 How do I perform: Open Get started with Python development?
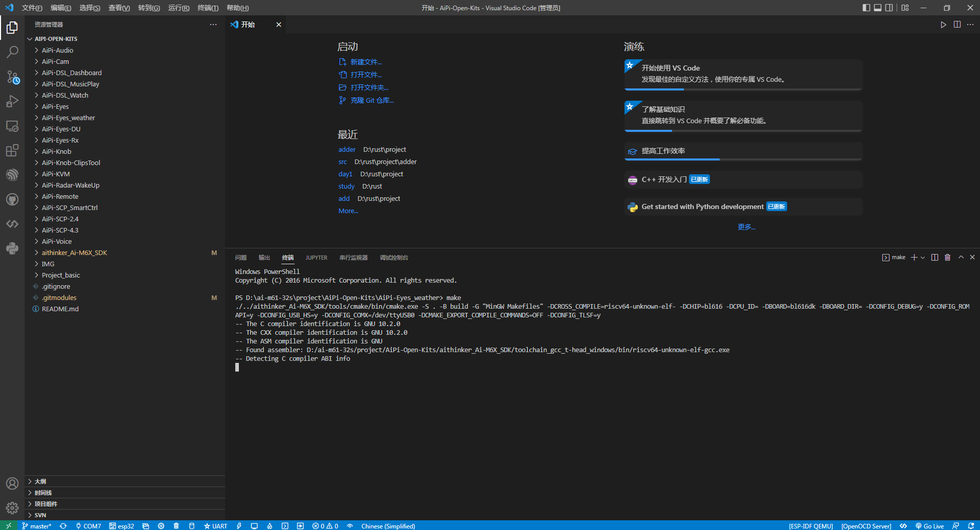pos(743,206)
